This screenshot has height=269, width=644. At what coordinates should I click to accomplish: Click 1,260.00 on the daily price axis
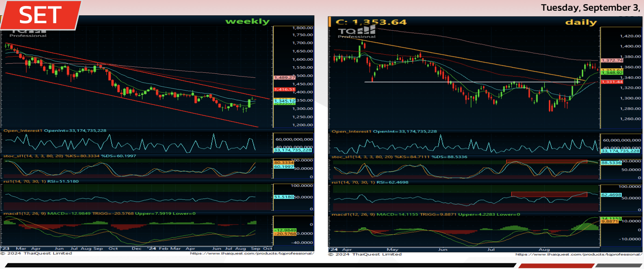(630, 119)
